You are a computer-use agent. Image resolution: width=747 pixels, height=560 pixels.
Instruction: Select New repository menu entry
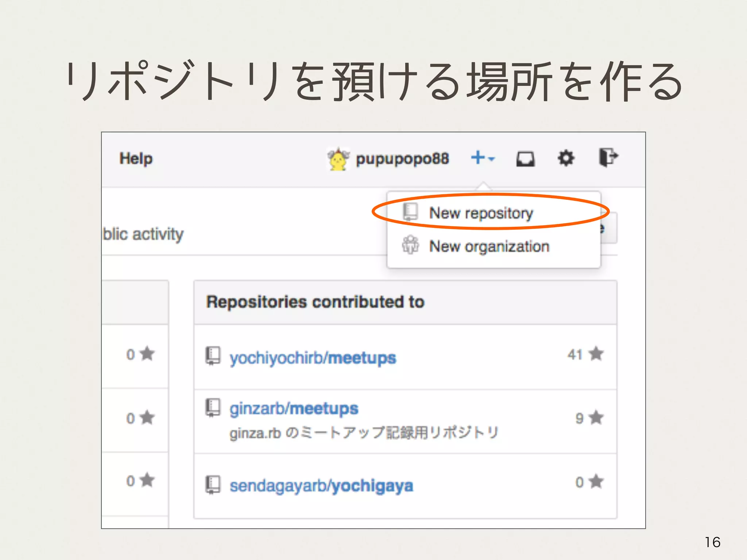[x=481, y=213]
